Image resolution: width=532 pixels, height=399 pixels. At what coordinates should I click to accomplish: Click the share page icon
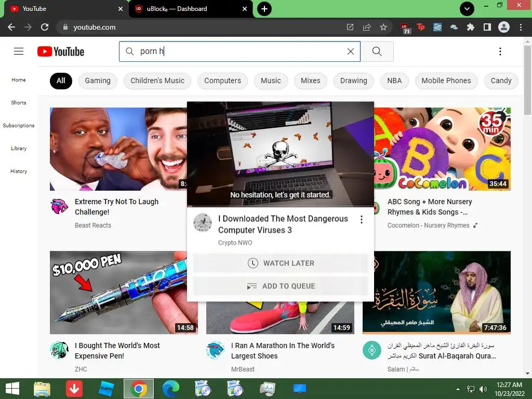[367, 27]
